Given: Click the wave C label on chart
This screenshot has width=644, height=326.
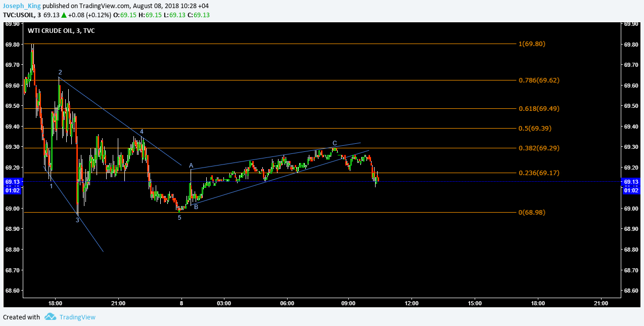Looking at the screenshot, I should click(335, 143).
